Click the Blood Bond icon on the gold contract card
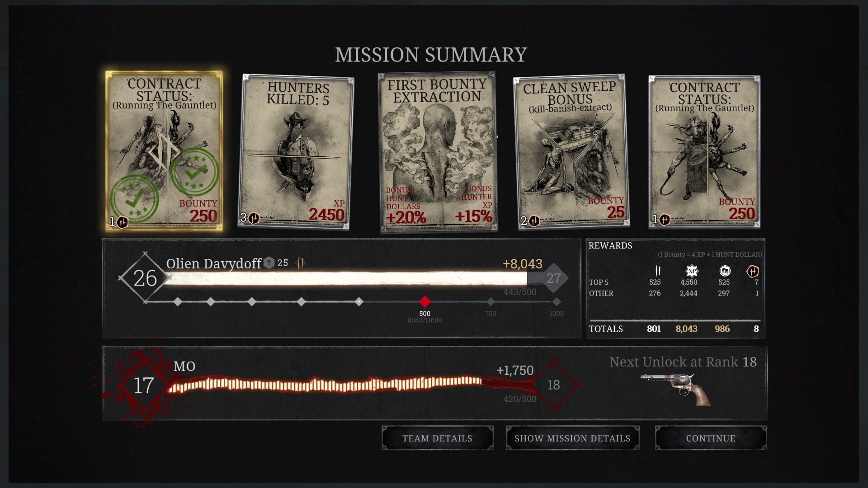Screen dimensions: 868x488 (x=122, y=222)
